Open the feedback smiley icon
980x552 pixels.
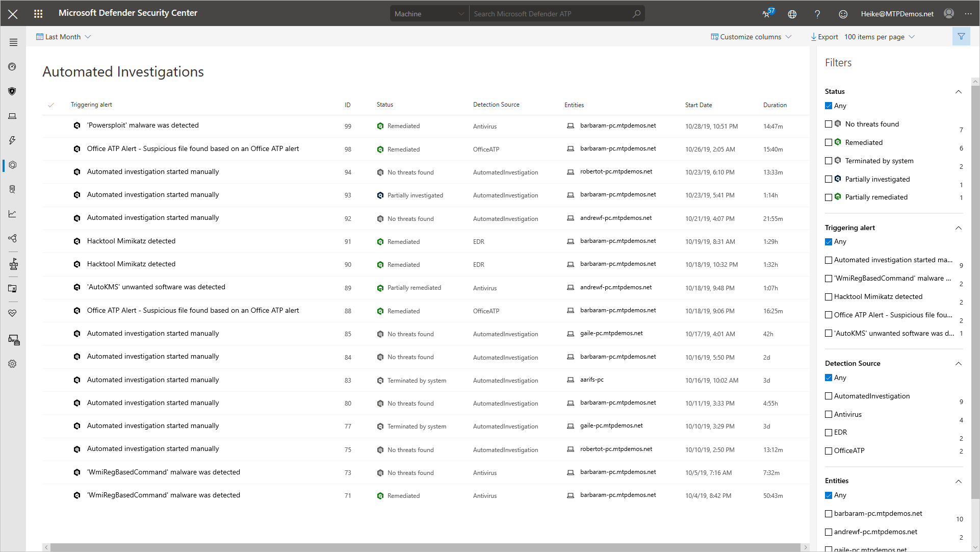843,14
